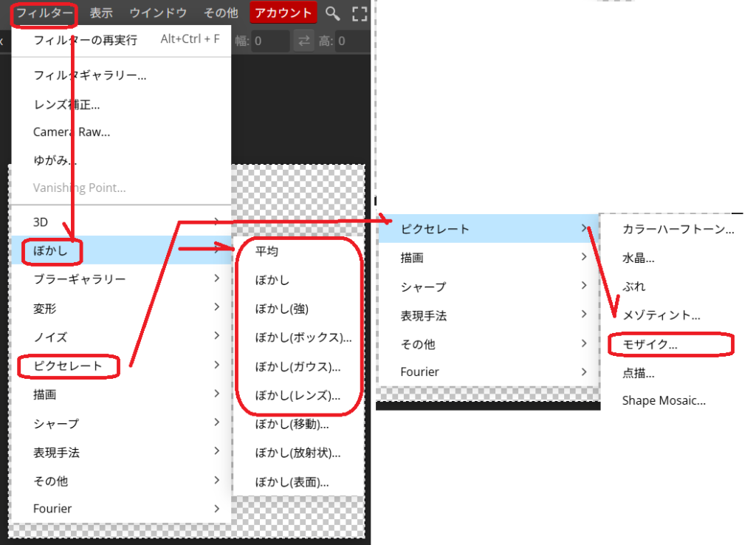
Task: Expand 描画 in the left filter menu
Action: (x=121, y=394)
